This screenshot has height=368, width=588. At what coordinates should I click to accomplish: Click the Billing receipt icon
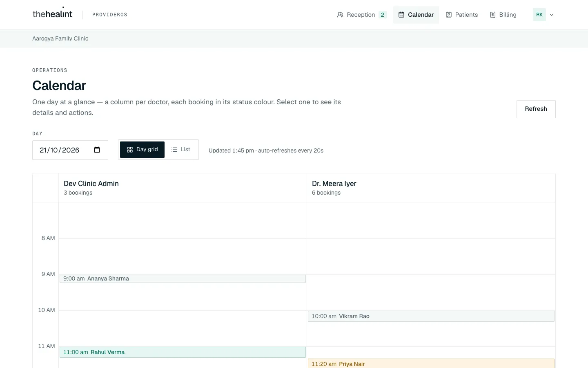[x=493, y=15]
